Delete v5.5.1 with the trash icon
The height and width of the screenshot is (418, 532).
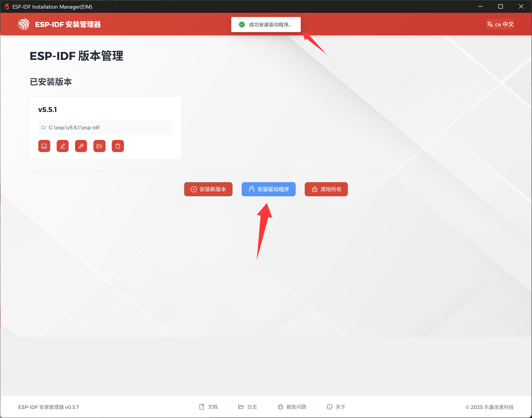coord(118,146)
